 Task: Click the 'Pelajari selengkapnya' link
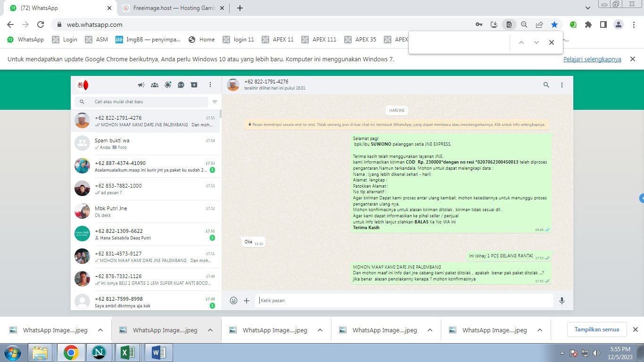[x=592, y=59]
